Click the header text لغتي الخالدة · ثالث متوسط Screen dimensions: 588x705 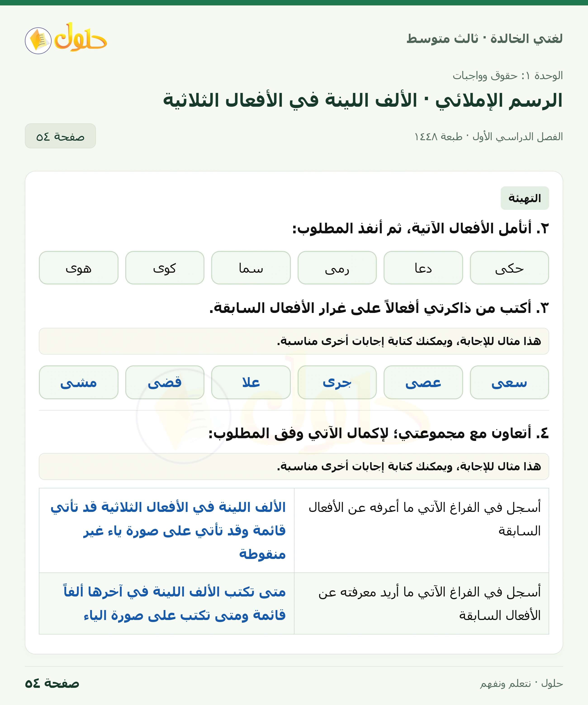[x=484, y=39]
